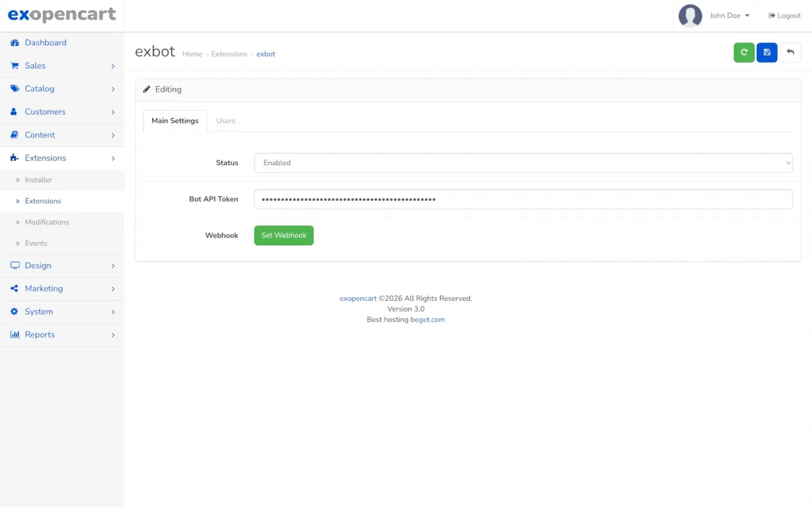This screenshot has width=812, height=507.
Task: Switch to the Users tab
Action: tap(226, 121)
